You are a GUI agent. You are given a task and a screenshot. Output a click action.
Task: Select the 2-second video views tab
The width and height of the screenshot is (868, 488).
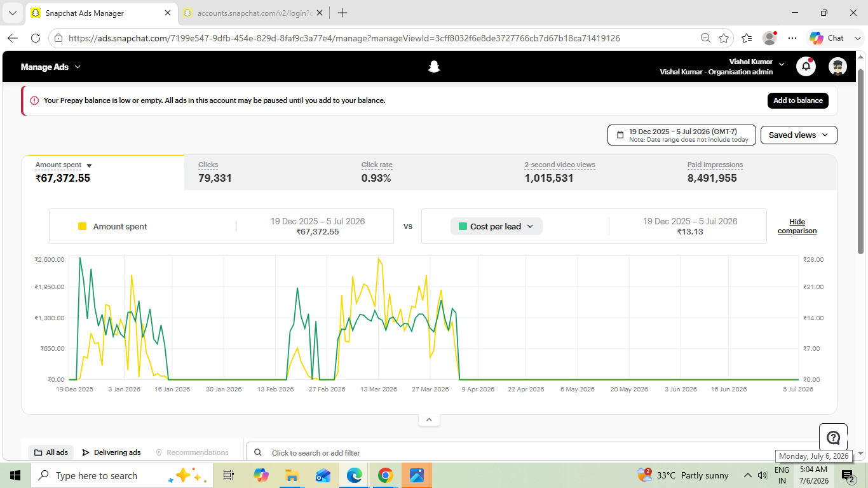click(x=592, y=172)
